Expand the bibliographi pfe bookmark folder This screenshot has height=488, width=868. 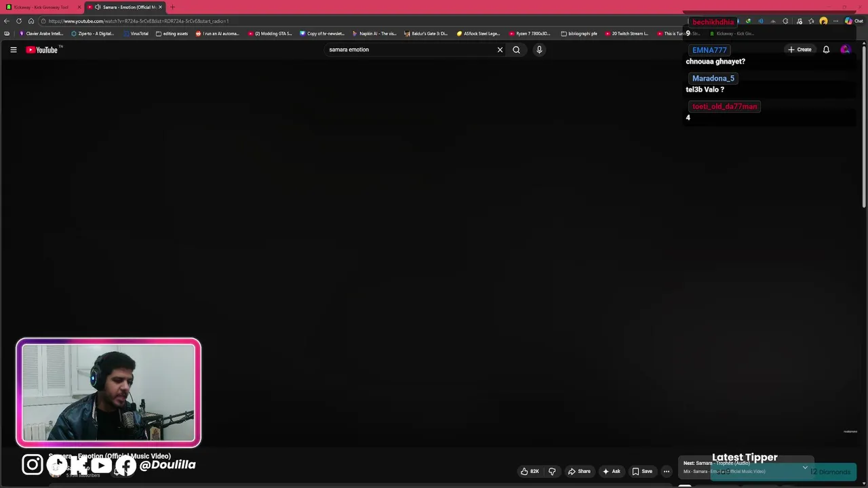coord(579,33)
